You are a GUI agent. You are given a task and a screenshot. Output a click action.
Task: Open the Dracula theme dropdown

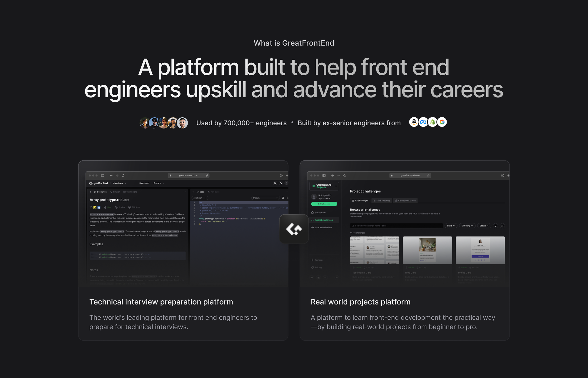(265, 198)
